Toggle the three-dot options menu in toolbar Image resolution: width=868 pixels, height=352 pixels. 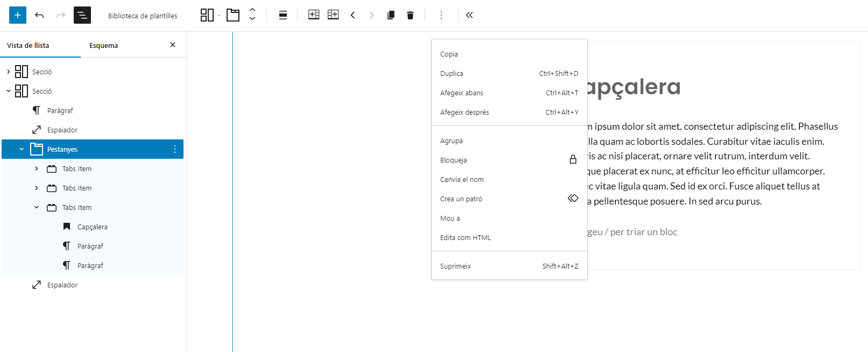click(441, 15)
